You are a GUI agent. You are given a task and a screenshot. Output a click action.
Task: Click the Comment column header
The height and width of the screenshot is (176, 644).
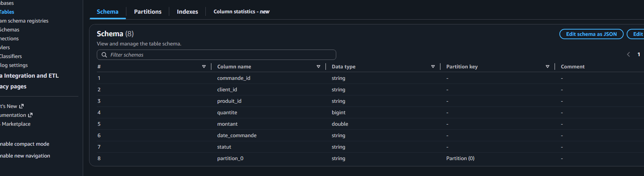(573, 67)
